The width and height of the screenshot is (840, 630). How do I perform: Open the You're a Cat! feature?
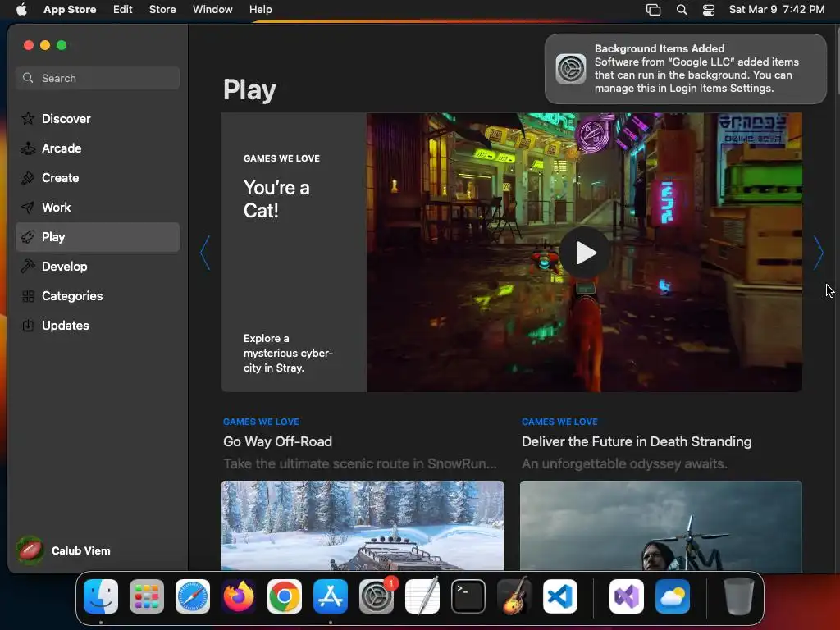tap(294, 253)
